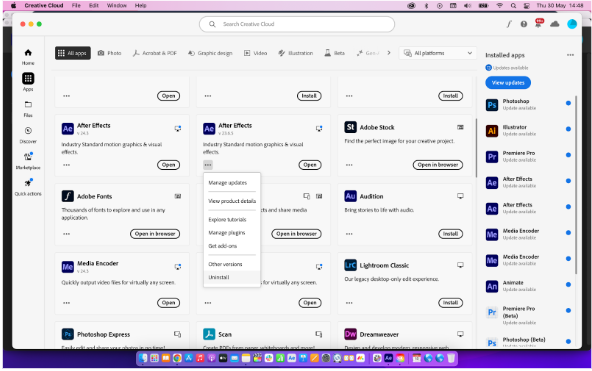This screenshot has width=592, height=371.
Task: Open the Window menu in menu bar
Action: click(117, 6)
